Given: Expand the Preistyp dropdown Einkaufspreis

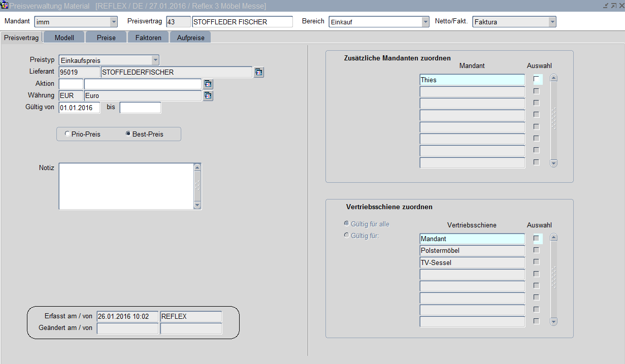Looking at the screenshot, I should pos(155,60).
